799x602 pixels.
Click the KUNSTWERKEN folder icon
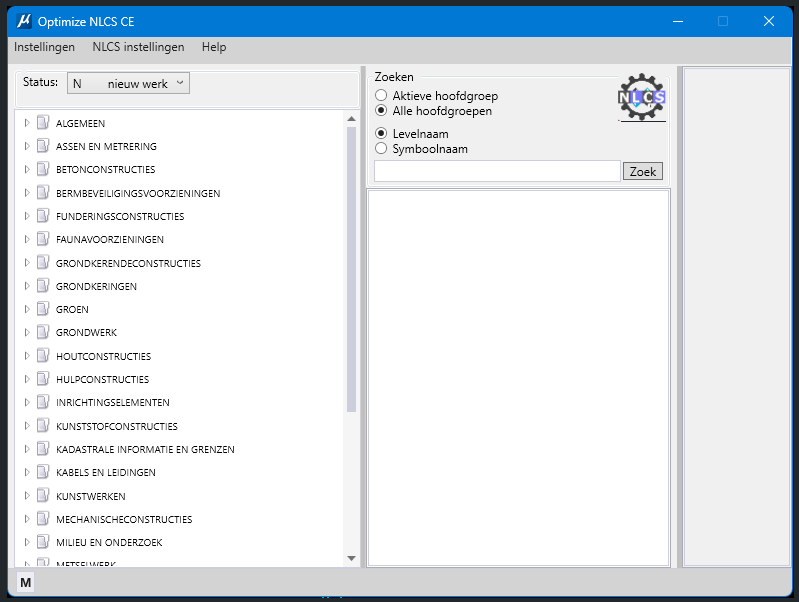point(43,495)
